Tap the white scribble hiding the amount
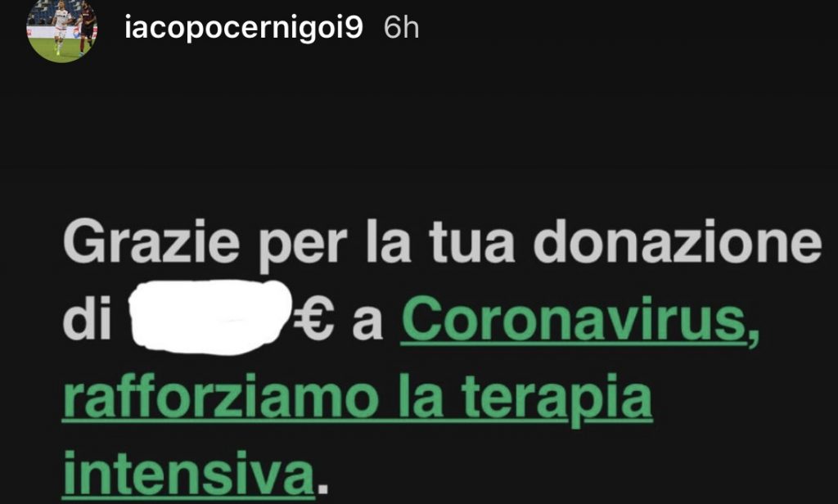Image resolution: width=838 pixels, height=504 pixels. click(x=210, y=318)
